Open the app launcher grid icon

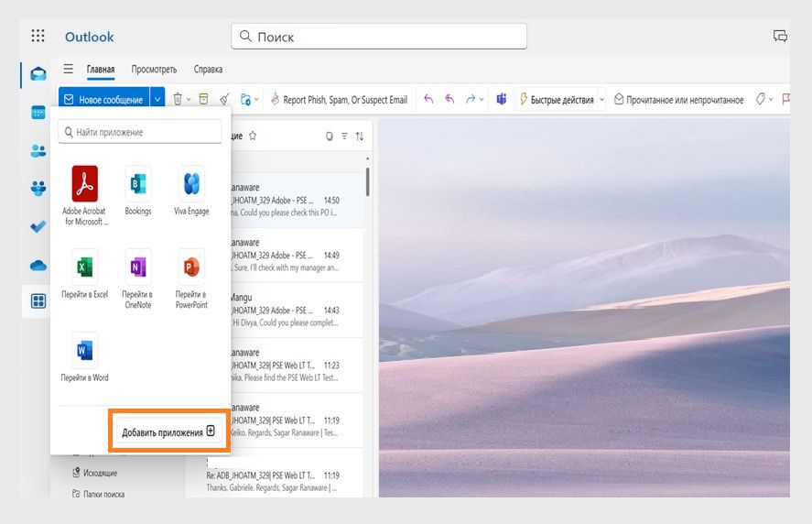[x=38, y=36]
